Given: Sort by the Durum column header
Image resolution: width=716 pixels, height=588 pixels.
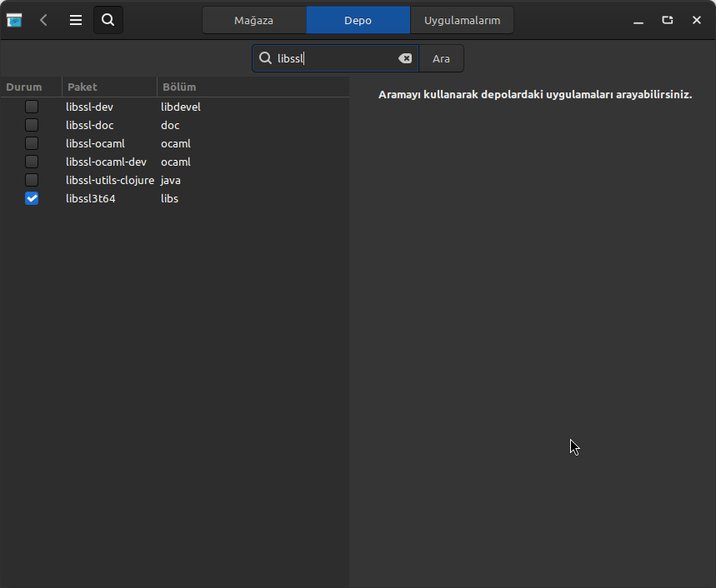Looking at the screenshot, I should (24, 87).
